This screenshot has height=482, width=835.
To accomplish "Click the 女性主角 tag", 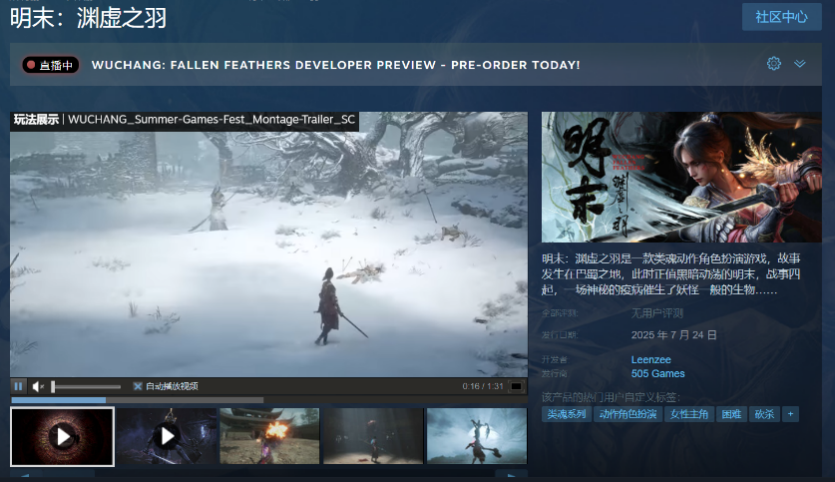I will tap(688, 414).
